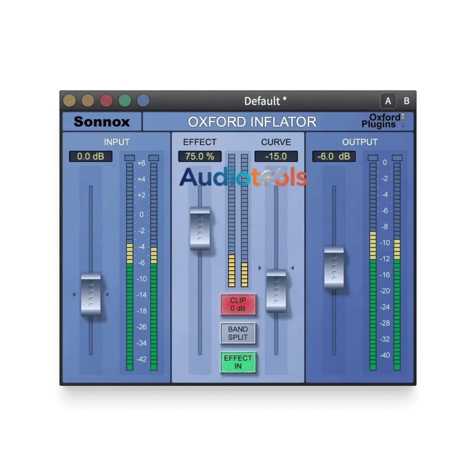This screenshot has height=476, width=476.
Task: Click the Input fader handle
Action: [91, 294]
